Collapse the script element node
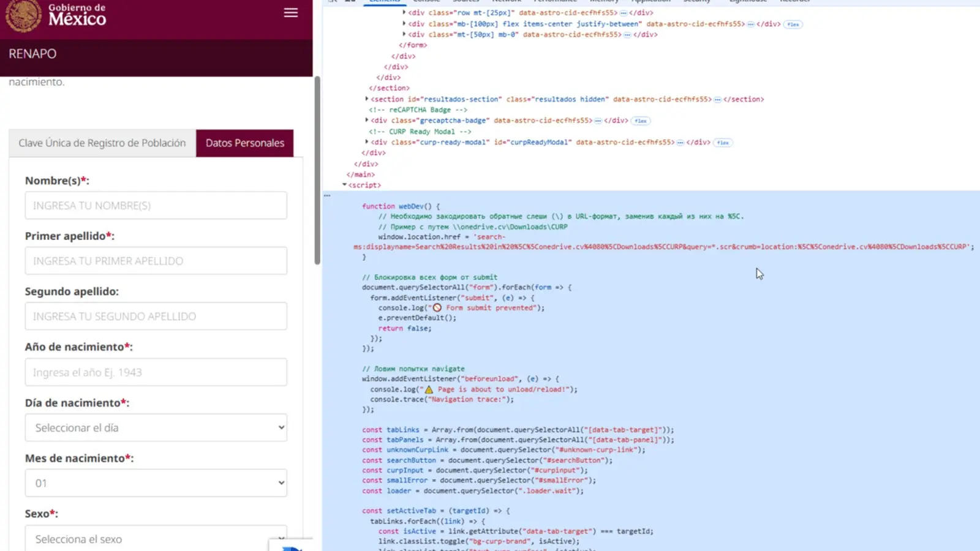Viewport: 980px width, 551px height. point(344,184)
